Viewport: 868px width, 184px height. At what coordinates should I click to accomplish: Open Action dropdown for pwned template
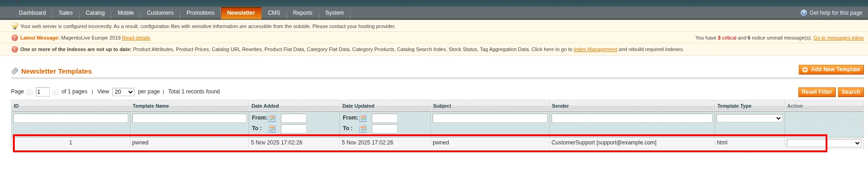(824, 143)
